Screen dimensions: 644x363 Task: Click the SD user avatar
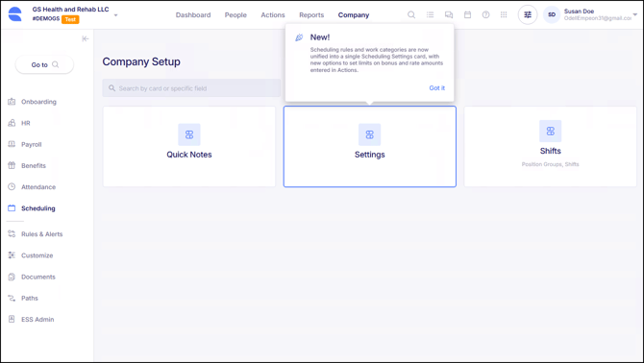point(552,14)
